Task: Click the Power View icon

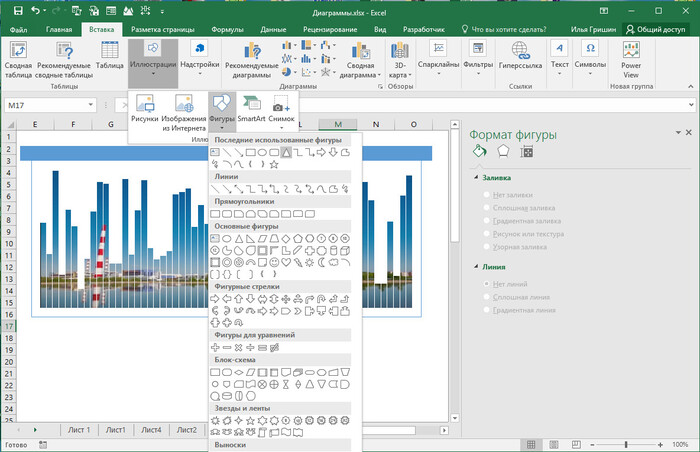Action: click(x=630, y=50)
